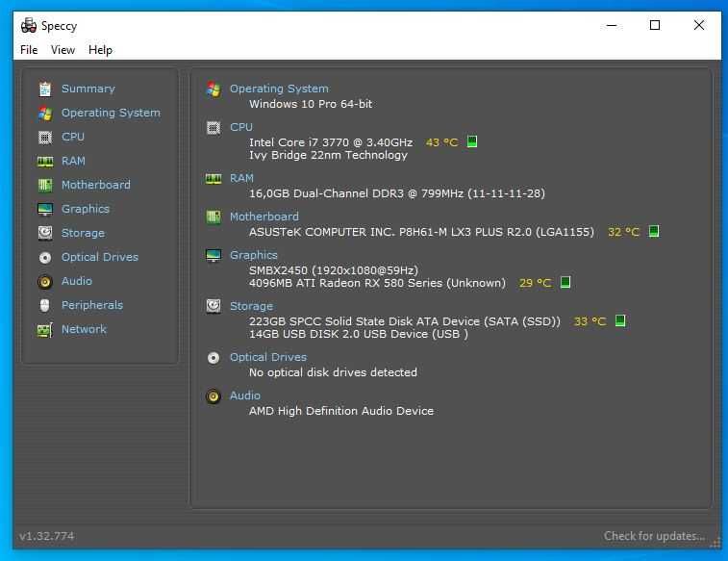
Task: Click the Storage heading link in main panel
Action: (x=252, y=307)
